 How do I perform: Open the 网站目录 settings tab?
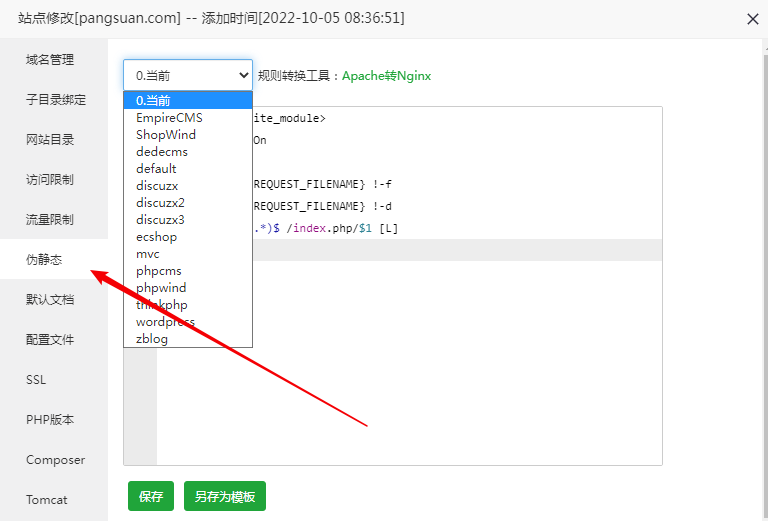click(x=50, y=140)
